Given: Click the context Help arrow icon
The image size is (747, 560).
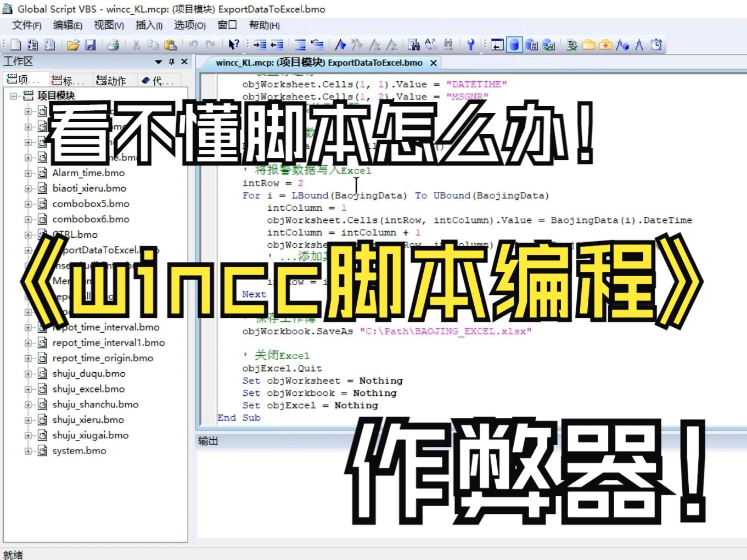Looking at the screenshot, I should [233, 45].
